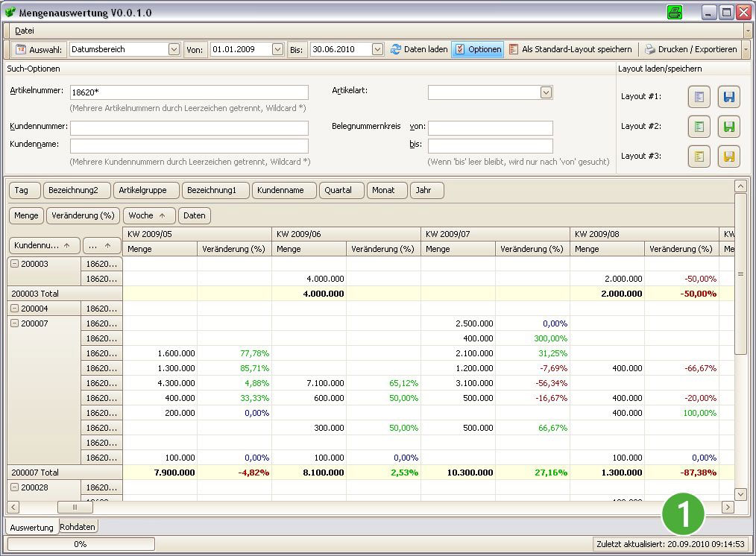Click the Zuletzt aktualisiert status text
The width and height of the screenshot is (756, 556).
[670, 544]
